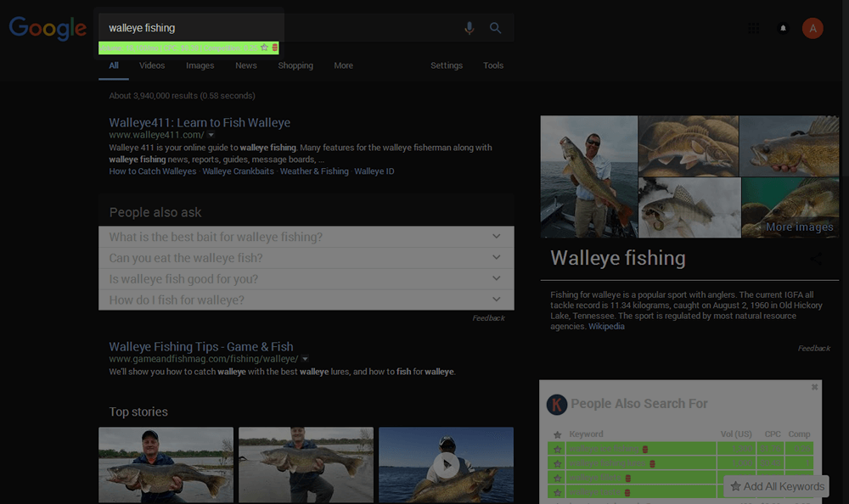Click the Keywords Everywhere K logo
This screenshot has height=504, width=849.
(x=557, y=405)
